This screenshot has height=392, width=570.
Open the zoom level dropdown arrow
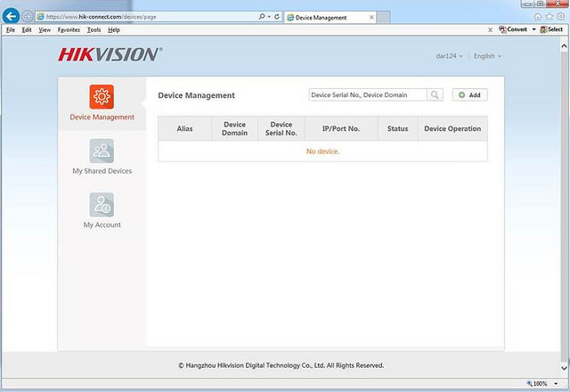click(x=556, y=383)
